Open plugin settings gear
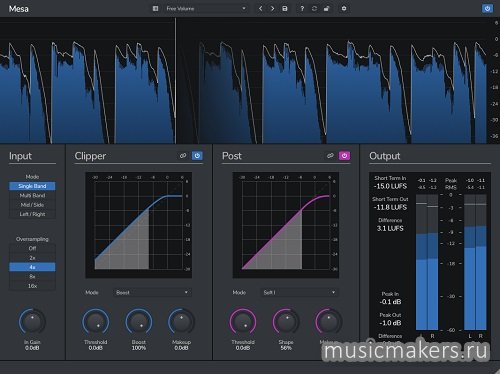Viewport: 500px width, 374px height. click(x=344, y=8)
